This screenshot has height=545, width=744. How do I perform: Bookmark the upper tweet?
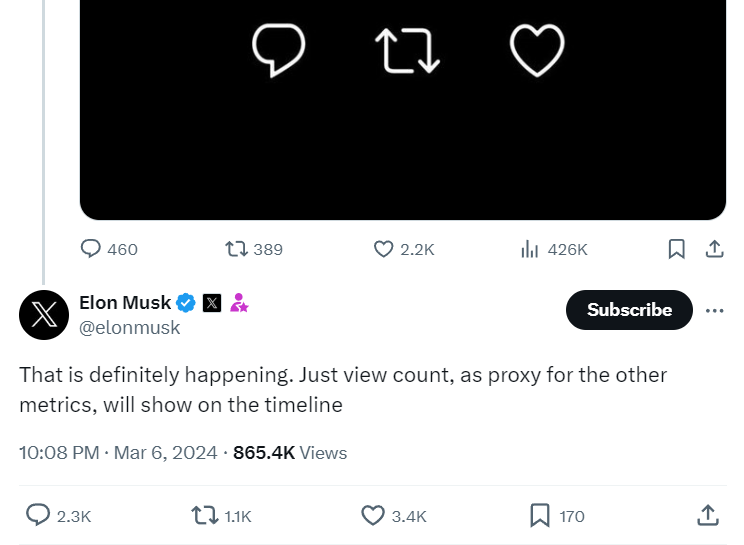pyautogui.click(x=676, y=249)
